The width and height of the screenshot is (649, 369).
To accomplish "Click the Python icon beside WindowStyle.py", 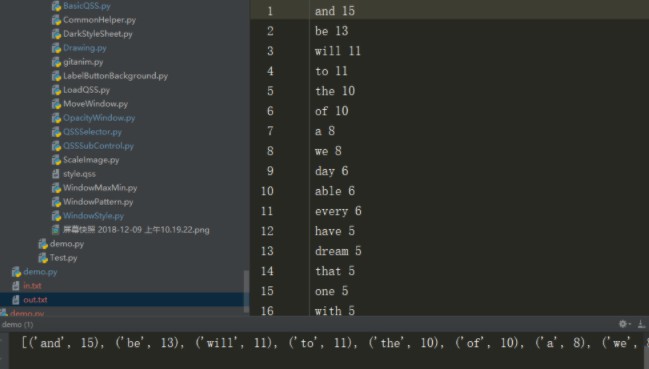I will [56, 216].
